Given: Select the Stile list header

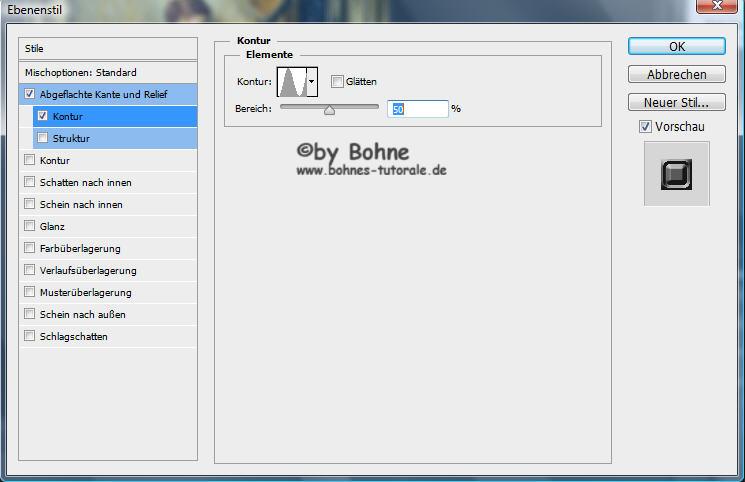Looking at the screenshot, I should (108, 48).
